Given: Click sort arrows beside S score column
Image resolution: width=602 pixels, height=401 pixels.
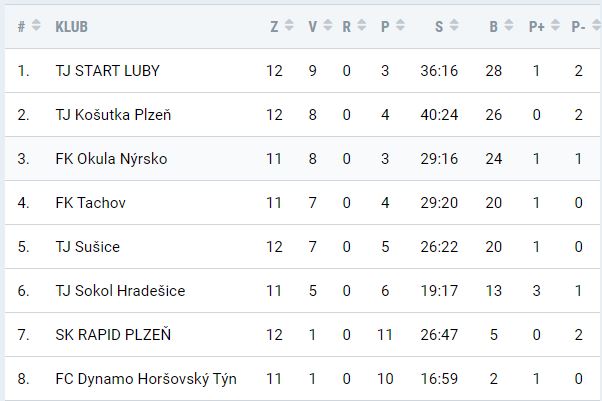Looking at the screenshot, I should click(x=454, y=26).
